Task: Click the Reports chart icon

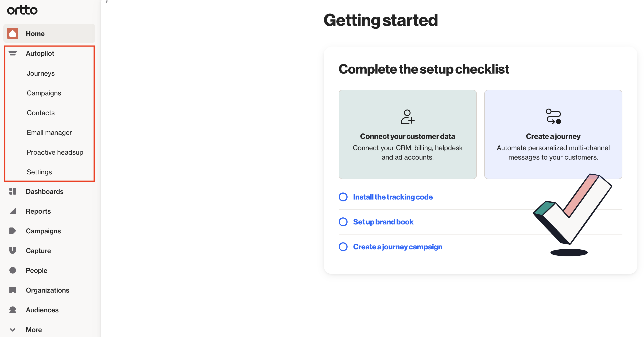Action: [12, 211]
